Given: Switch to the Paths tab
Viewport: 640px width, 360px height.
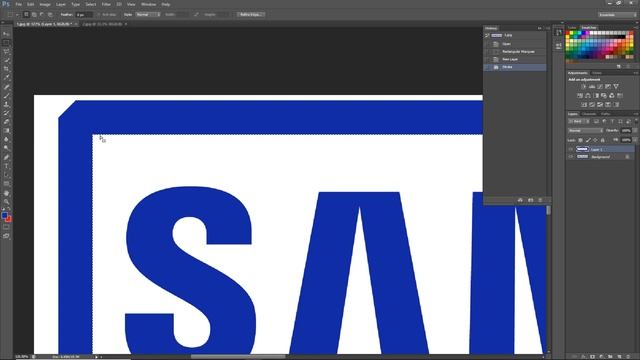Looking at the screenshot, I should click(605, 114).
